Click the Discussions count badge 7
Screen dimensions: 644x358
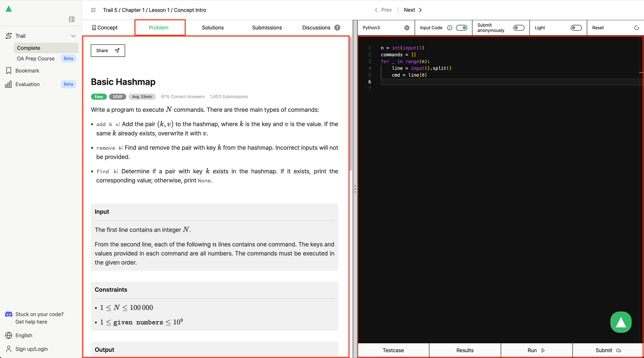pyautogui.click(x=337, y=28)
